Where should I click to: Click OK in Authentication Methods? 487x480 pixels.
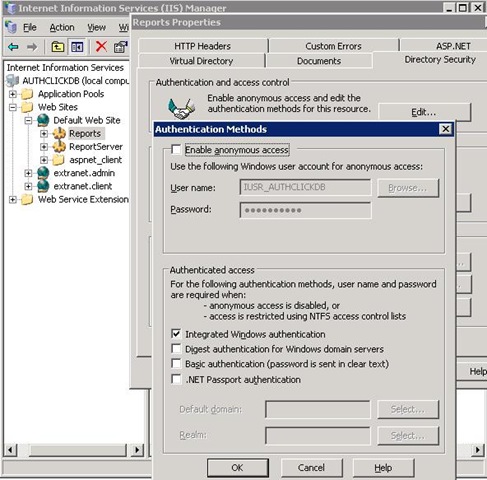pyautogui.click(x=238, y=468)
